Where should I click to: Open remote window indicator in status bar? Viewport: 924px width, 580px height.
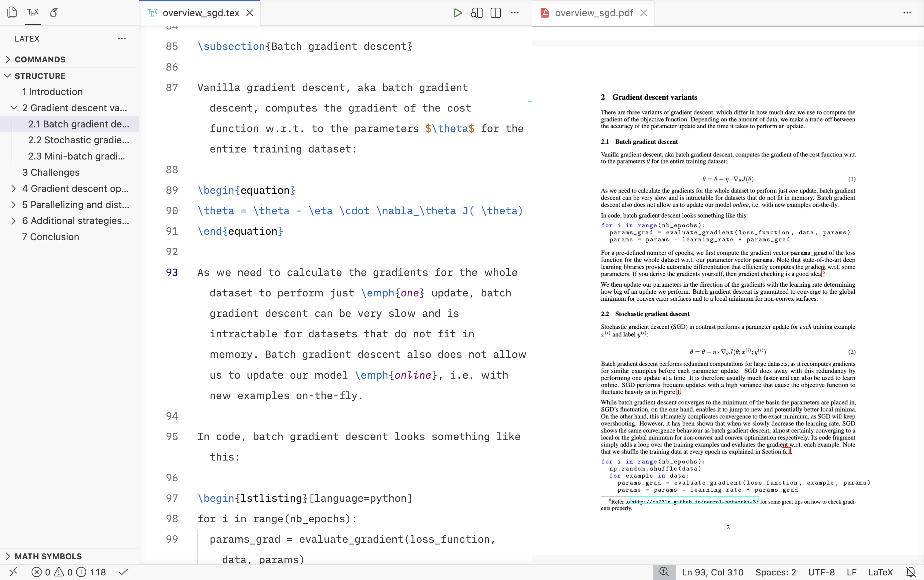tap(13, 572)
